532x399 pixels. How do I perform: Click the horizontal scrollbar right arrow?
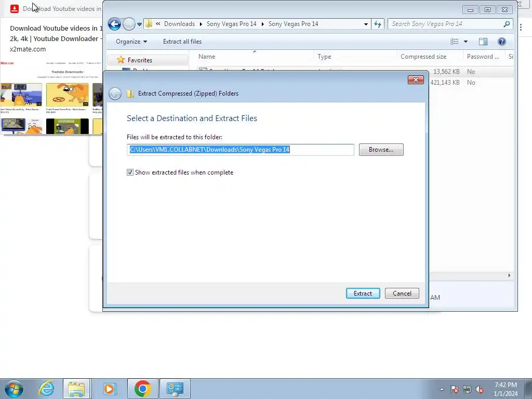tap(509, 275)
